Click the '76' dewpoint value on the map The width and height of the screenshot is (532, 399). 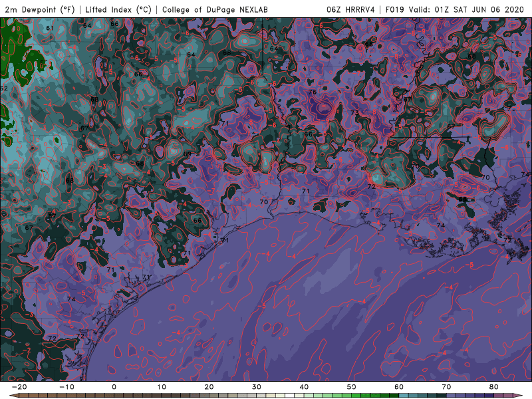(313, 92)
